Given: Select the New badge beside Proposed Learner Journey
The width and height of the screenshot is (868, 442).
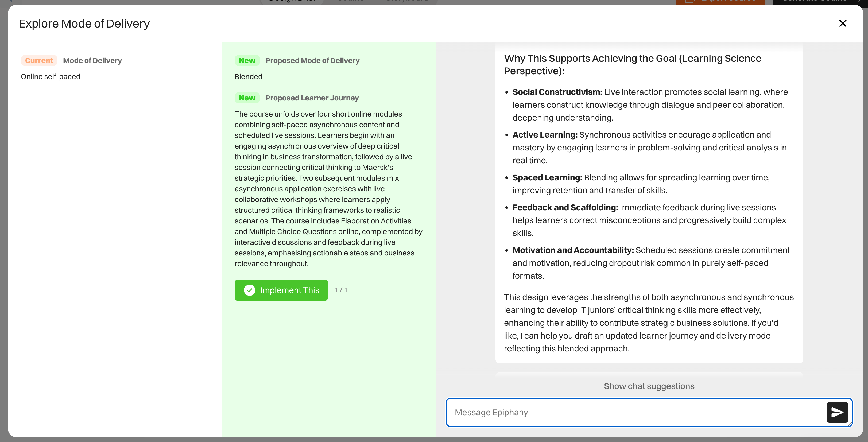Looking at the screenshot, I should tap(247, 98).
